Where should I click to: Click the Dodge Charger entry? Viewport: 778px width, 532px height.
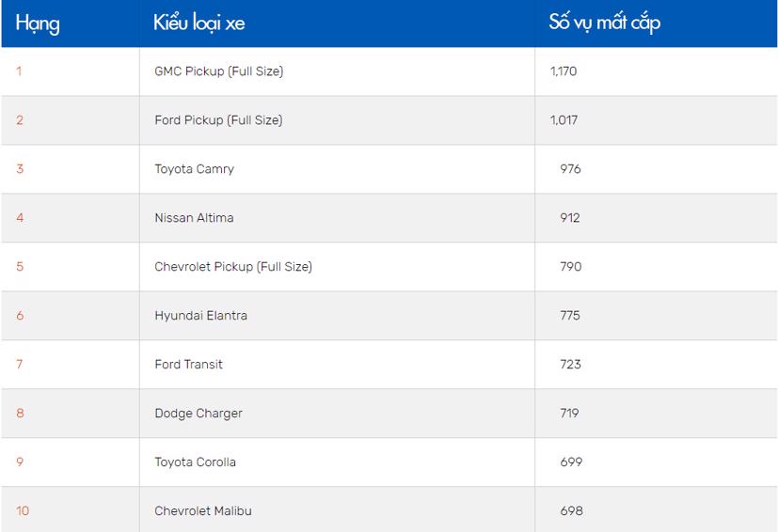[198, 414]
